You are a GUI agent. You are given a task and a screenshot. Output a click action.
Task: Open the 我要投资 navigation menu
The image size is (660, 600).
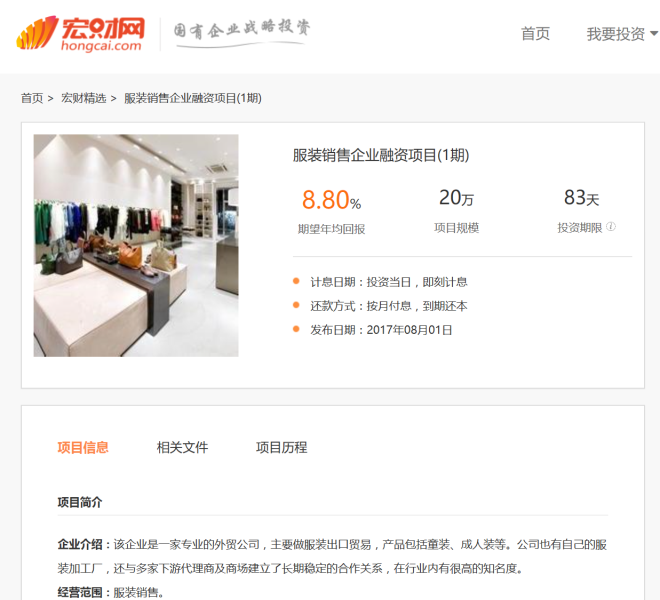[x=616, y=34]
